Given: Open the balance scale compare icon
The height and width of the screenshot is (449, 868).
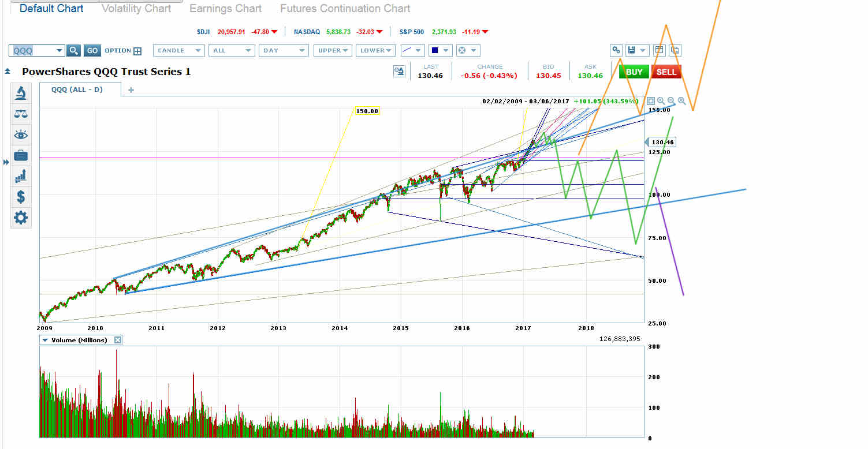Looking at the screenshot, I should pos(21,114).
